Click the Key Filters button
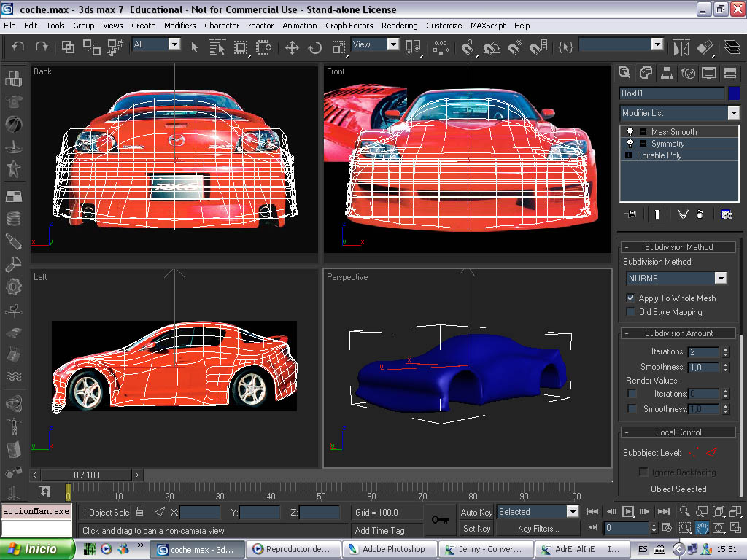The width and height of the screenshot is (747, 560). tap(538, 529)
